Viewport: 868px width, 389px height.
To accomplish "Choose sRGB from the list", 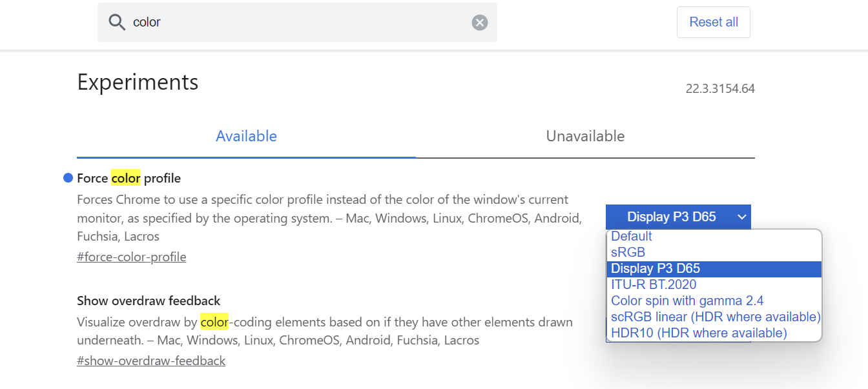I will pos(628,252).
